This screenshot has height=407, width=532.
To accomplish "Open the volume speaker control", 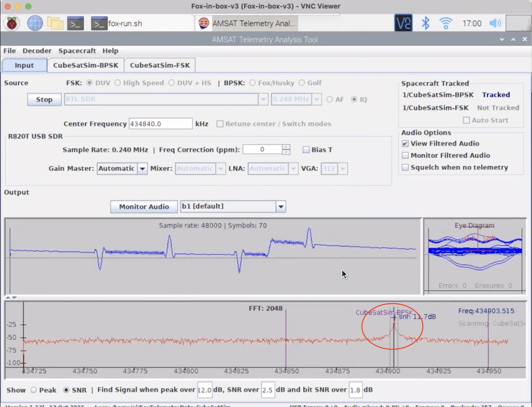I will click(495, 23).
